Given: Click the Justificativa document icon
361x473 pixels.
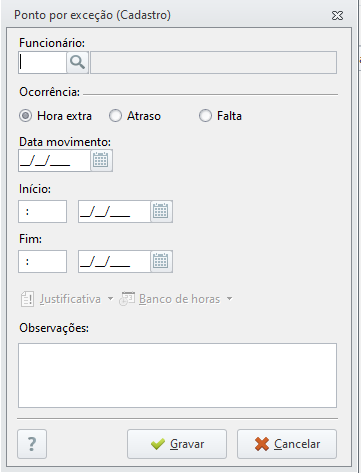Looking at the screenshot, I should point(27,299).
